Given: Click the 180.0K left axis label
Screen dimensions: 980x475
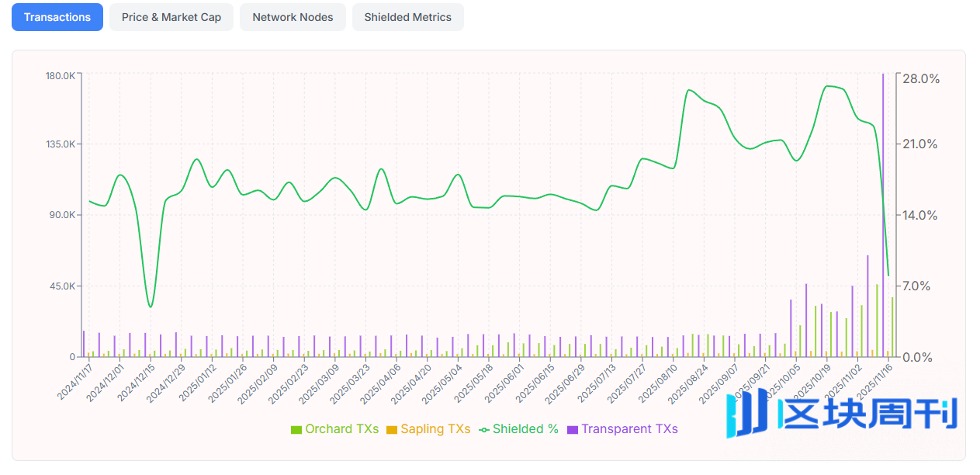Looking at the screenshot, I should tap(60, 76).
